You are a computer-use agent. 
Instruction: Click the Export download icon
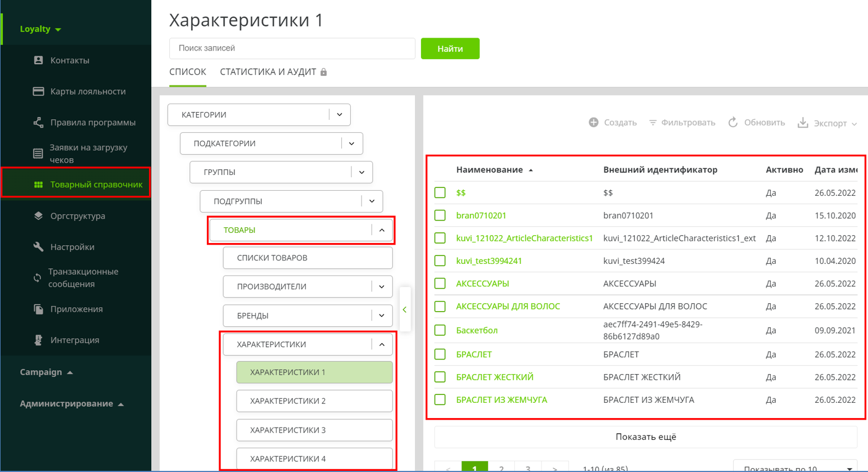pos(803,123)
